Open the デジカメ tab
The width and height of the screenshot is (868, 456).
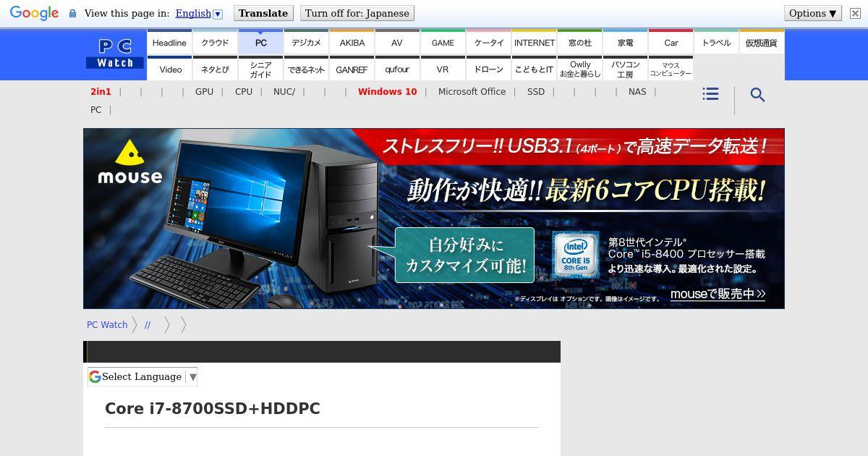pos(306,43)
